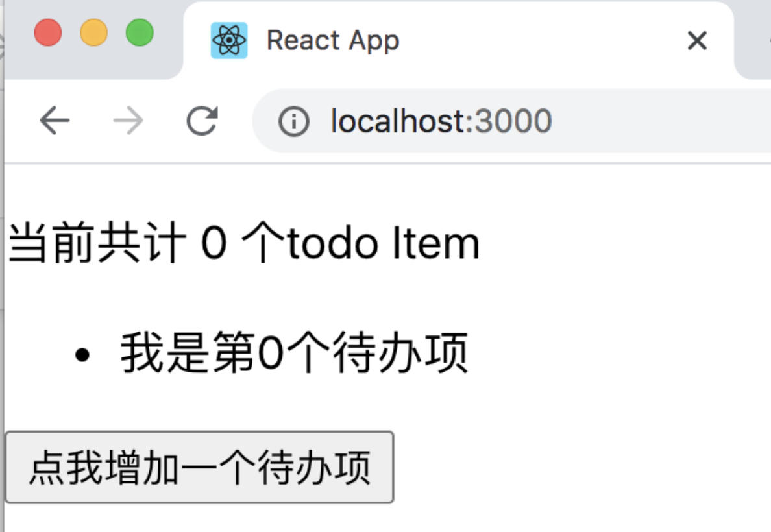Click the 我是第0个待办项 list item
Image resolution: width=771 pixels, height=532 pixels.
pos(294,353)
